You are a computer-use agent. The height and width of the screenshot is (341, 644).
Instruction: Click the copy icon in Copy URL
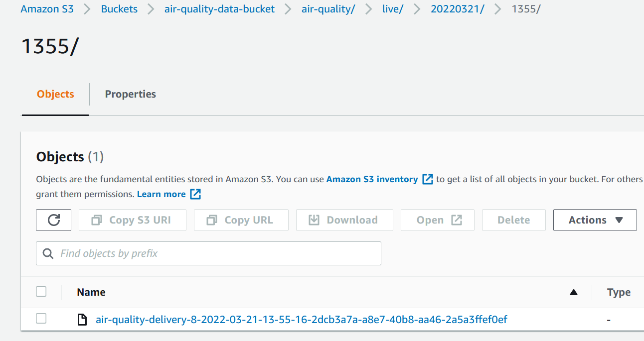click(212, 220)
